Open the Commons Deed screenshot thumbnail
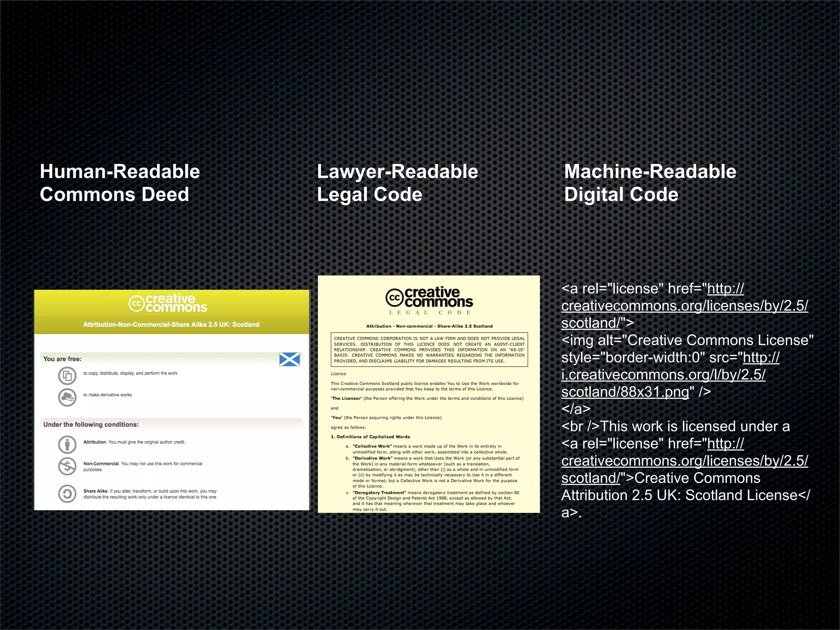The height and width of the screenshot is (630, 840). (172, 400)
